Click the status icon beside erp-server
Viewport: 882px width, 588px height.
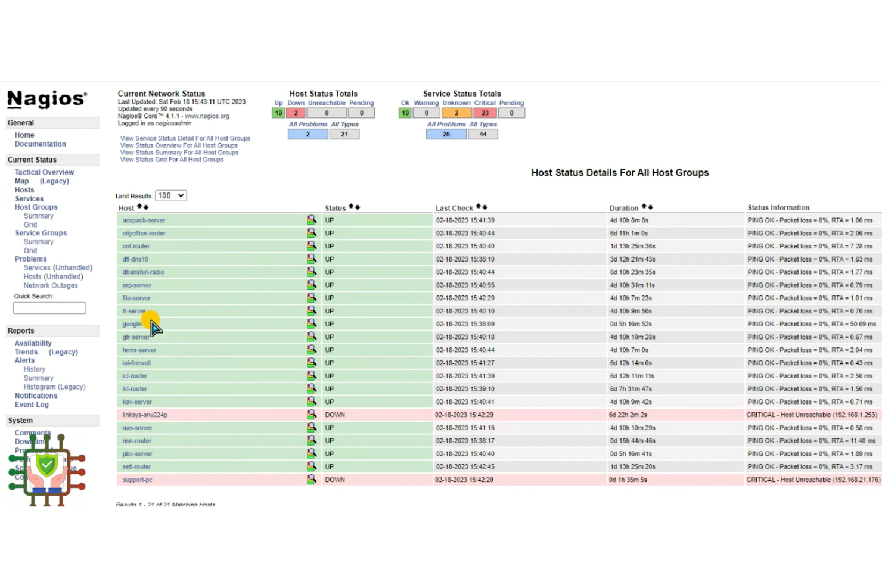(312, 285)
